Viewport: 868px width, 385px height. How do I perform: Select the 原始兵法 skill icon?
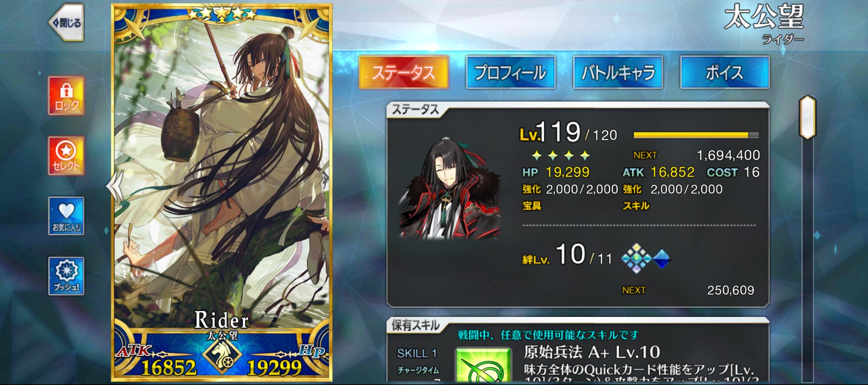click(x=483, y=365)
